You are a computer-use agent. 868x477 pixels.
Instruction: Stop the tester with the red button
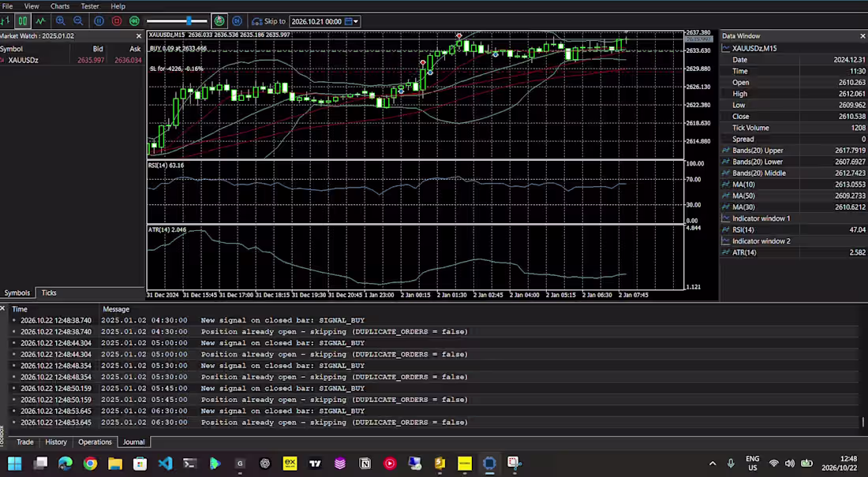coord(117,21)
